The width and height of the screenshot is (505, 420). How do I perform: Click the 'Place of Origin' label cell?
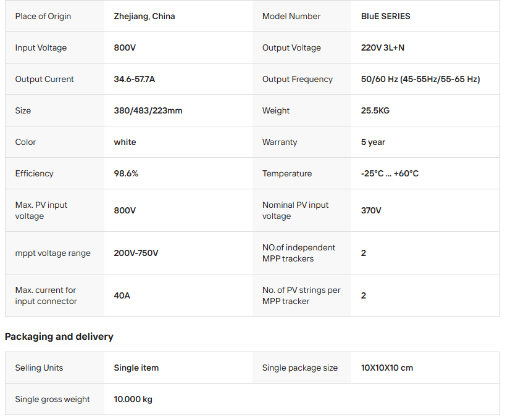pyautogui.click(x=43, y=17)
